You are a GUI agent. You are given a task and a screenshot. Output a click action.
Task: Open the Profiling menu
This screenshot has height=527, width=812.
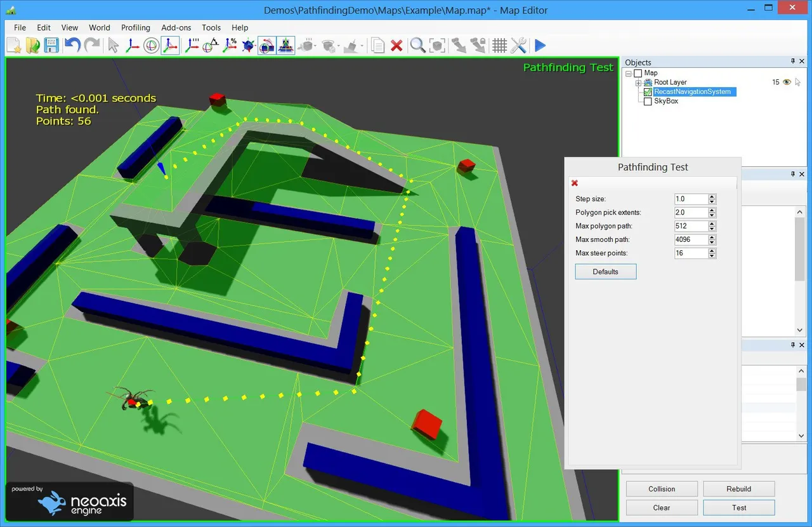136,27
